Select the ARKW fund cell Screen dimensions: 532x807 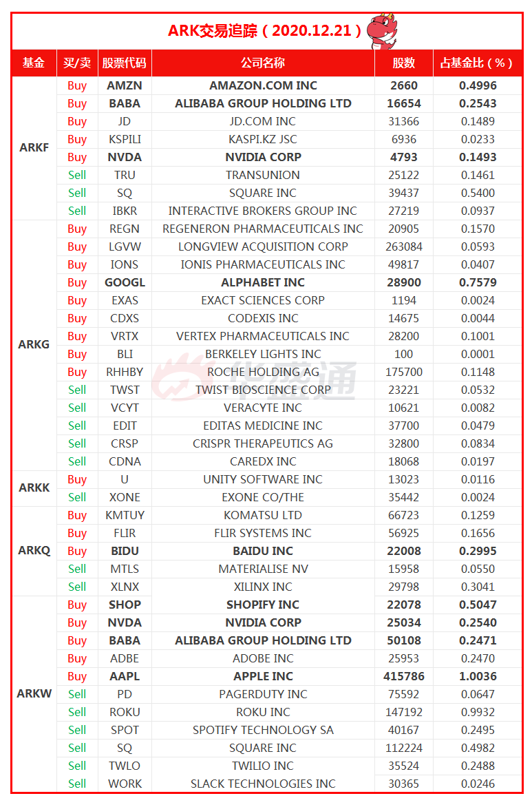pos(34,693)
